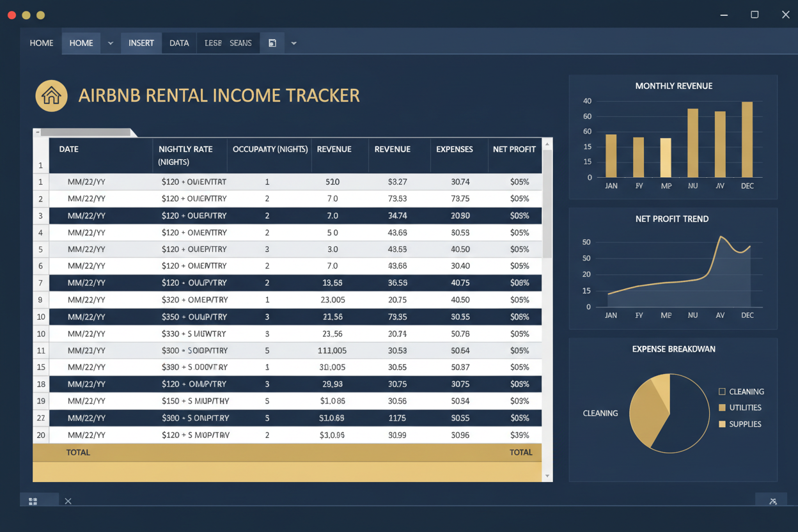
Task: Open the grid view icon at bottom-left
Action: click(33, 501)
